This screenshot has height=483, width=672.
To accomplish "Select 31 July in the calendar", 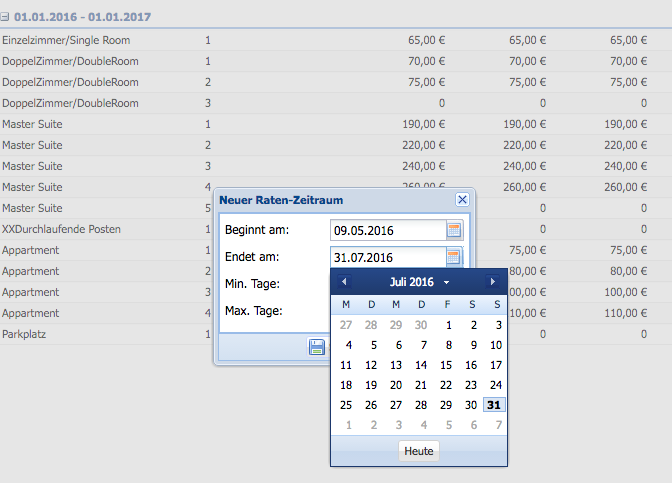I will [495, 405].
